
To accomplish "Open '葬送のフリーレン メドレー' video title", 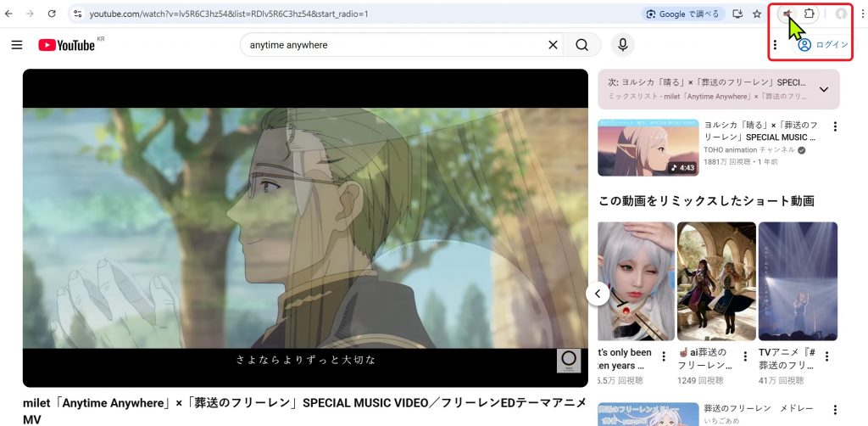I will click(x=759, y=408).
